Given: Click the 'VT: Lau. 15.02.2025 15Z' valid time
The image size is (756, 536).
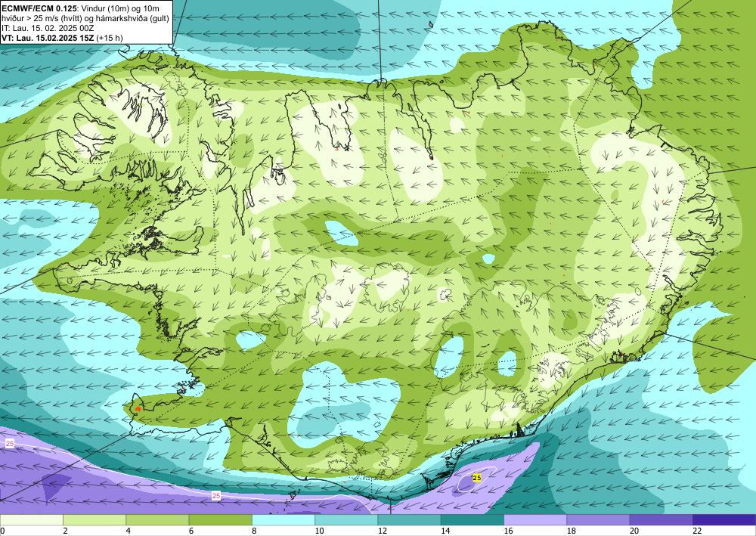Looking at the screenshot, I should [48, 38].
